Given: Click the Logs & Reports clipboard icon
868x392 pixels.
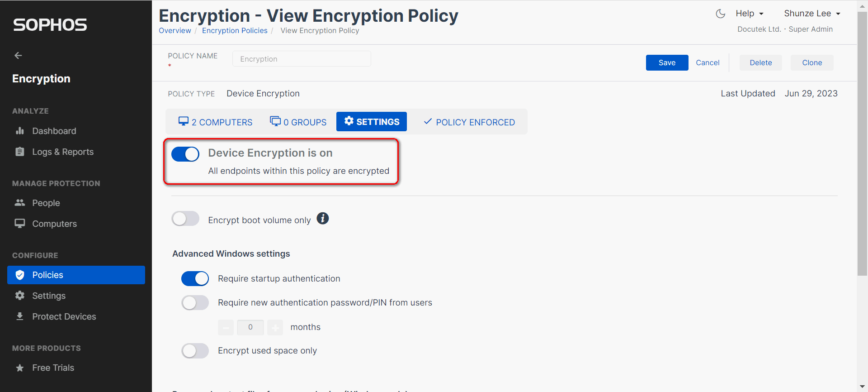Looking at the screenshot, I should click(20, 152).
